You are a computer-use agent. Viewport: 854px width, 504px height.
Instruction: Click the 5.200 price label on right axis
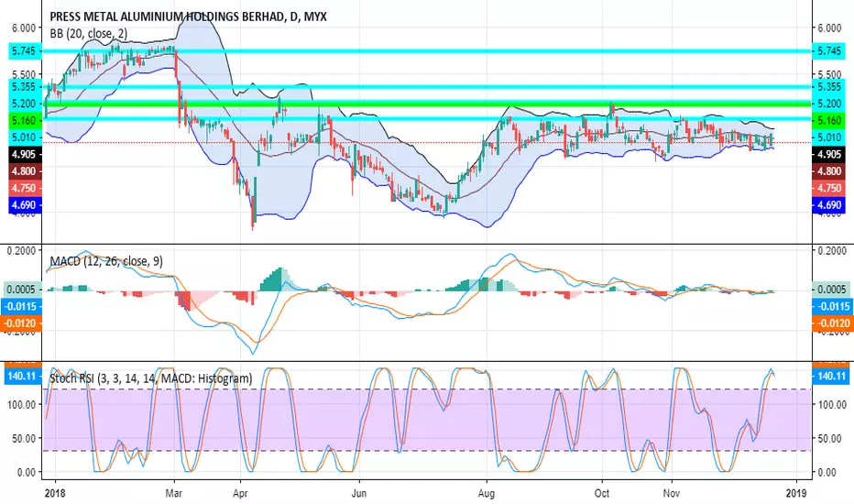(828, 104)
